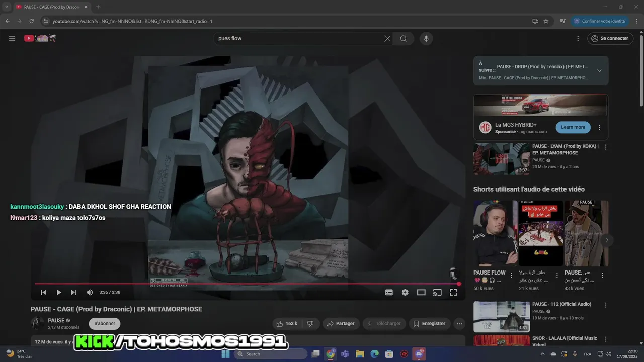Open PAUSE - 112 (Official Audio) title
This screenshot has height=362, width=644.
[x=561, y=304]
